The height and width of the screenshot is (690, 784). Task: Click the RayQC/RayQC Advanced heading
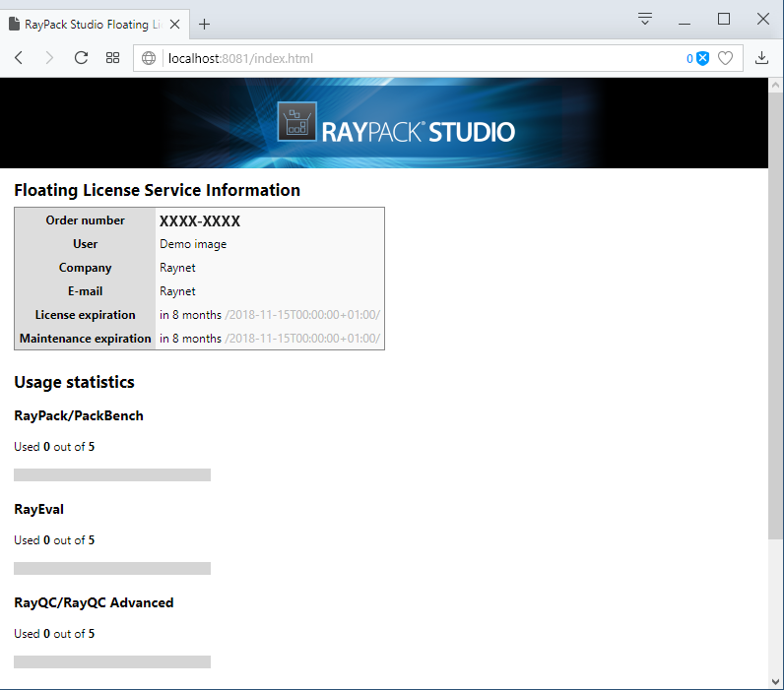pyautogui.click(x=94, y=602)
